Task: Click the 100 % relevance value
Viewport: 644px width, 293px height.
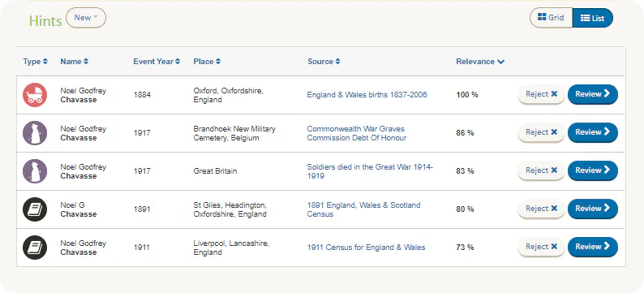Action: (467, 95)
